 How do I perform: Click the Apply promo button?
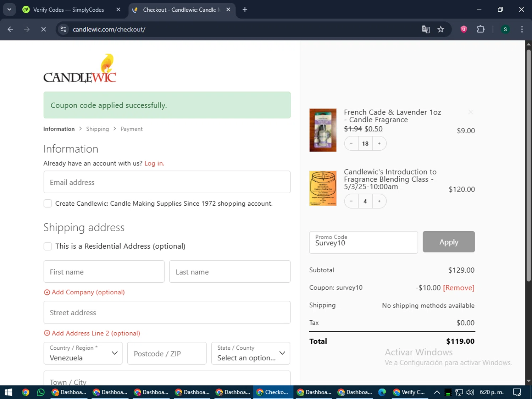point(449,242)
